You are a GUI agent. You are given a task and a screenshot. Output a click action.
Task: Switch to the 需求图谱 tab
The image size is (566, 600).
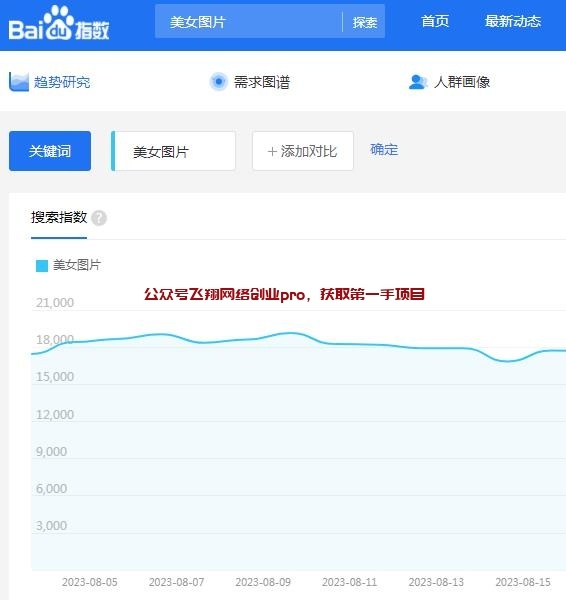(x=250, y=82)
